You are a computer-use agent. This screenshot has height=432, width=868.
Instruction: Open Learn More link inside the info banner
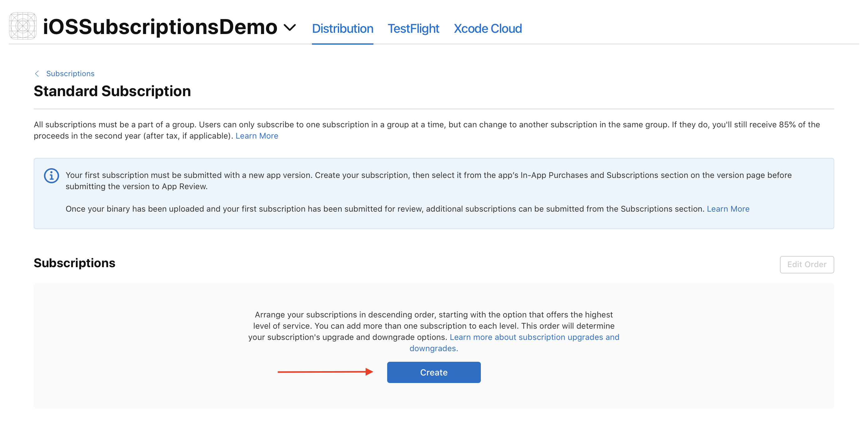click(728, 209)
